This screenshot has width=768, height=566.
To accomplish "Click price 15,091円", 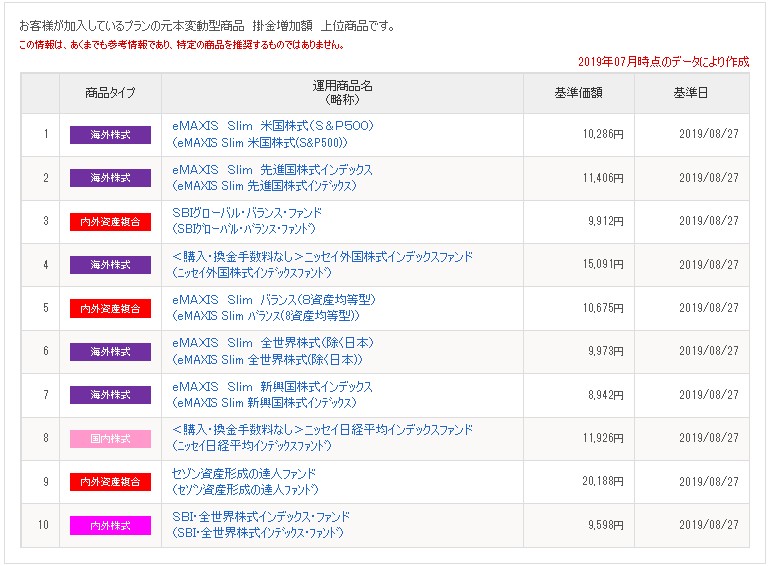I will [603, 264].
